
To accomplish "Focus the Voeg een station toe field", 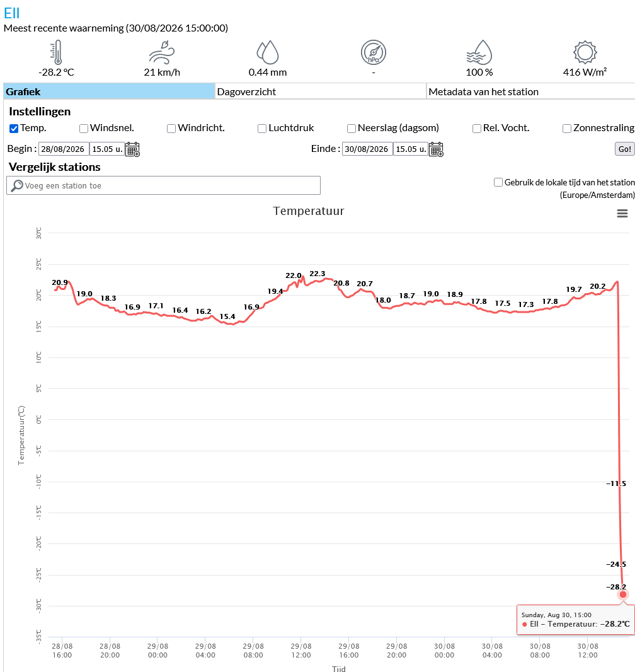I will tap(164, 185).
